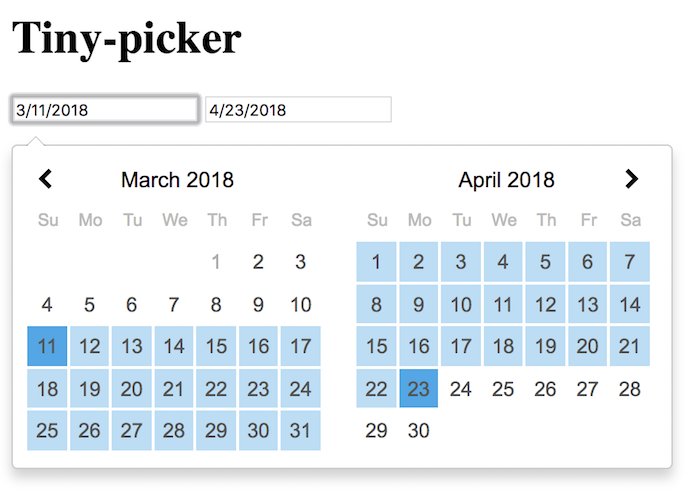Select April 30 in the calendar

(419, 431)
